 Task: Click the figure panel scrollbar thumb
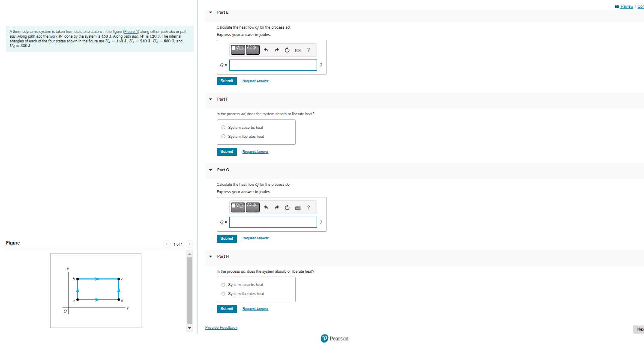coord(190,290)
